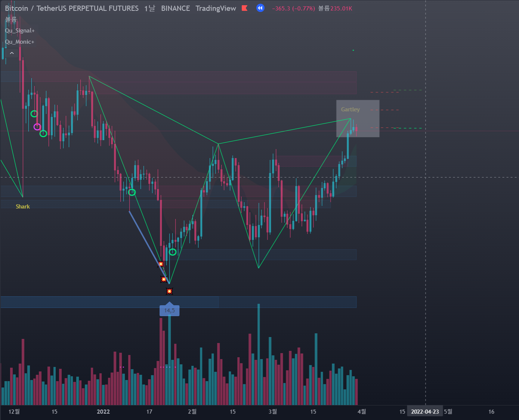This screenshot has width=519, height=420.
Task: Click the BINANCE exchange label
Action: pyautogui.click(x=176, y=8)
